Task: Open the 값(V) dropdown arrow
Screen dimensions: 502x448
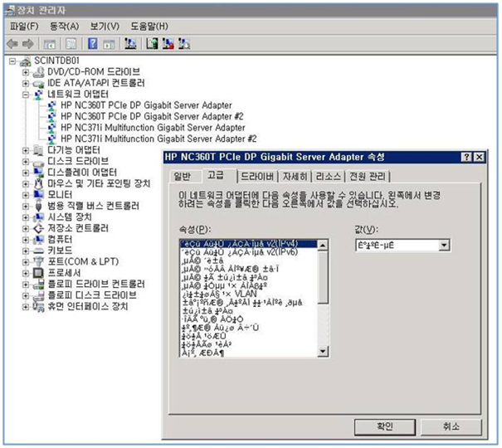Action: click(444, 246)
